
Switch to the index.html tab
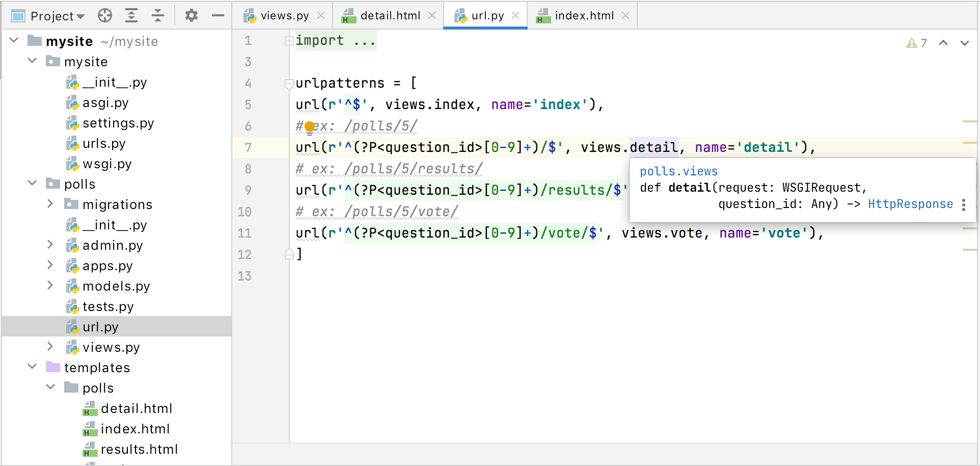(584, 16)
